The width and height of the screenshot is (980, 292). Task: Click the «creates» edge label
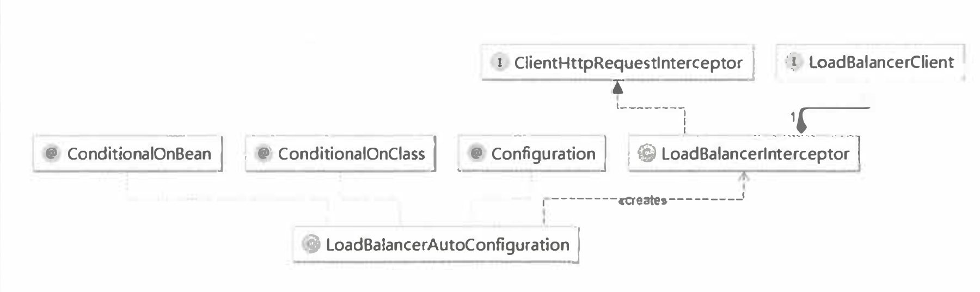(642, 200)
